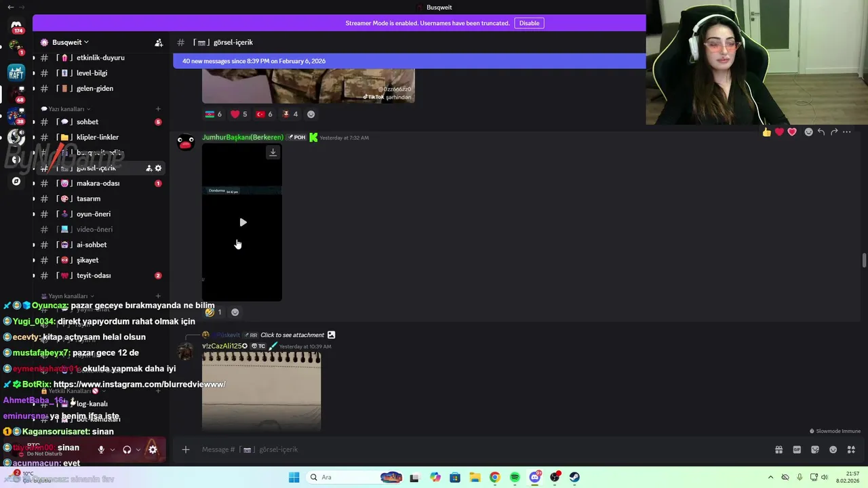Image resolution: width=868 pixels, height=488 pixels.
Task: Toggle the Azerbaijan flag reaction with count 6
Action: pos(214,115)
